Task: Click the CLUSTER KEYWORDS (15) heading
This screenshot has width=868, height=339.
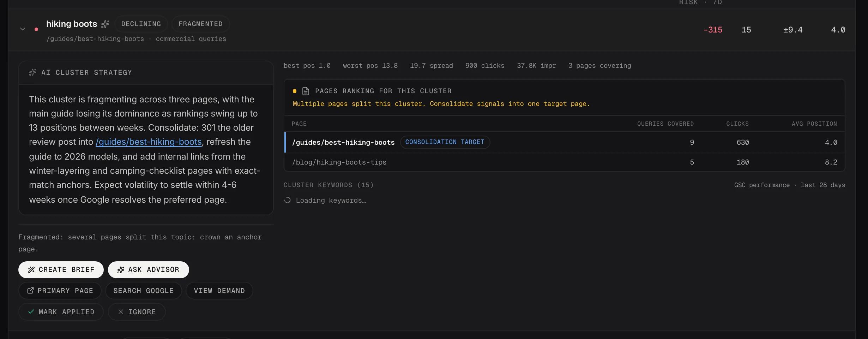Action: (328, 185)
